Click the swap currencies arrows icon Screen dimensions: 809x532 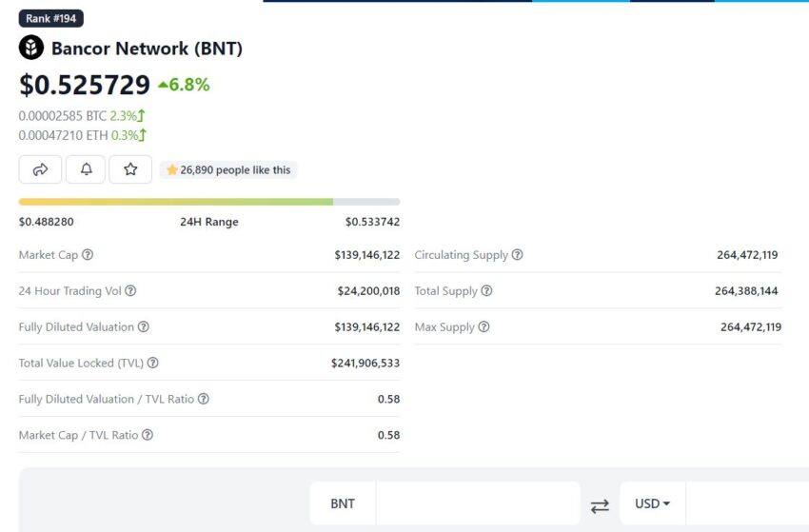(x=600, y=505)
